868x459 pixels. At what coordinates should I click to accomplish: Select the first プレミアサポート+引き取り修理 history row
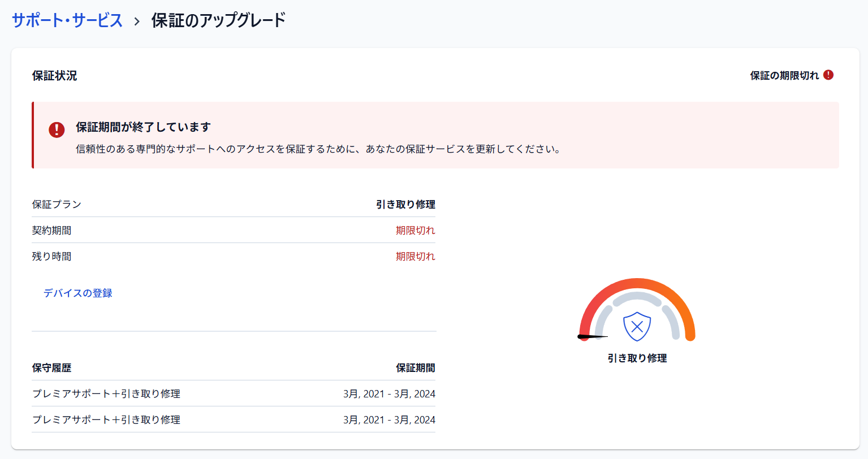coord(106,393)
